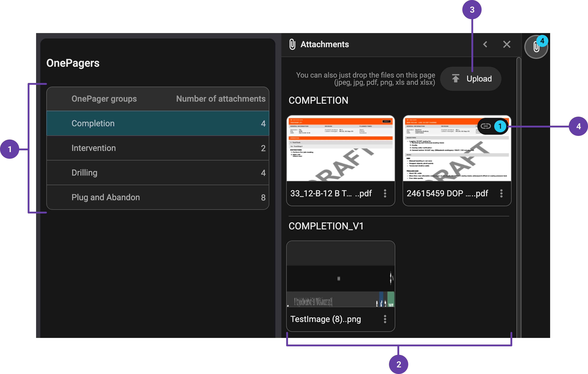Image resolution: width=588 pixels, height=374 pixels.
Task: Select the Drilling OnePager group
Action: (158, 173)
